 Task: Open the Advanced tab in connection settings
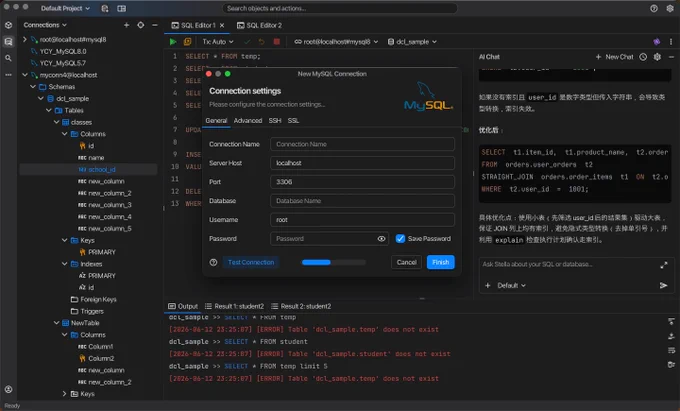[x=248, y=121]
